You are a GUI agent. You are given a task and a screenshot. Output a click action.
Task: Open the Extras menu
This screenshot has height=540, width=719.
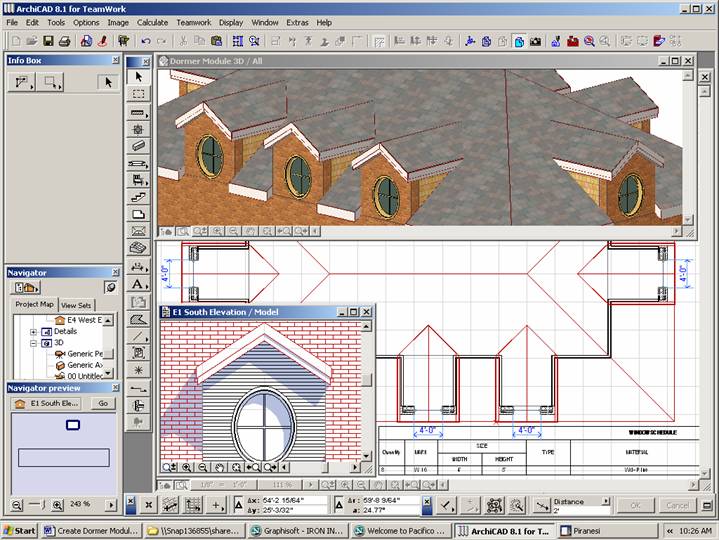[298, 22]
